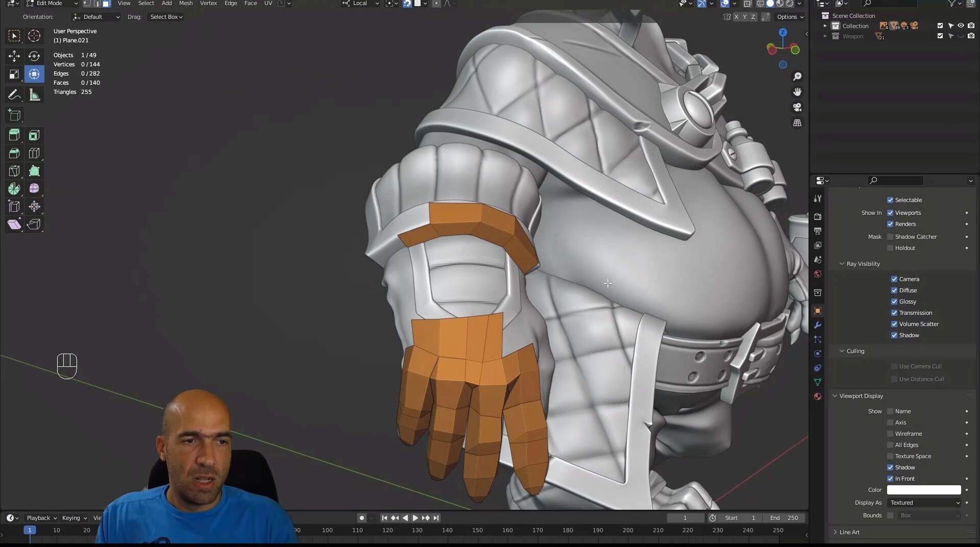The height and width of the screenshot is (547, 980).
Task: Open the Select menu
Action: pyautogui.click(x=146, y=3)
